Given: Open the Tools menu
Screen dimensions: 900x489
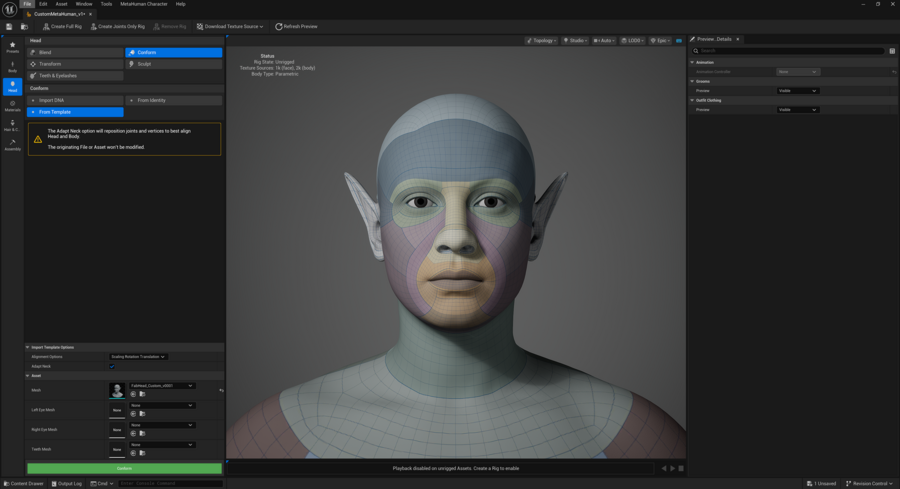Looking at the screenshot, I should tap(106, 4).
